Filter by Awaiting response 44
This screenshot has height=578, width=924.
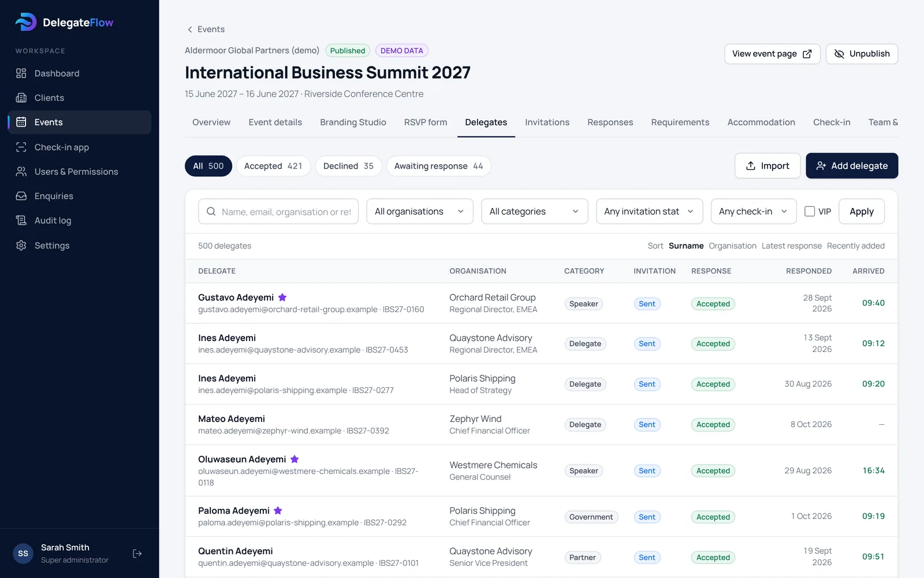pyautogui.click(x=438, y=166)
